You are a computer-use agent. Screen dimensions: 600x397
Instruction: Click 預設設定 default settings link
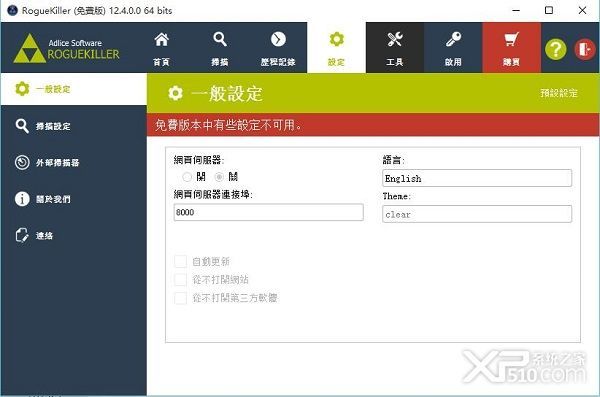coord(559,93)
